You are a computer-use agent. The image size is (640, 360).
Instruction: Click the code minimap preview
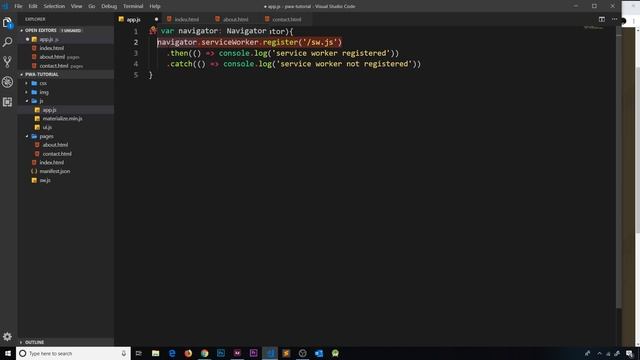tap(593, 28)
